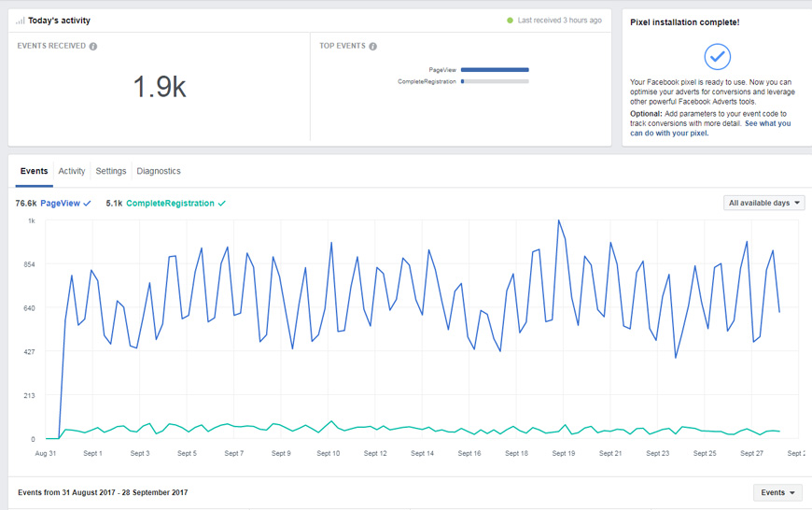Click the Today's activity title

[x=59, y=21]
